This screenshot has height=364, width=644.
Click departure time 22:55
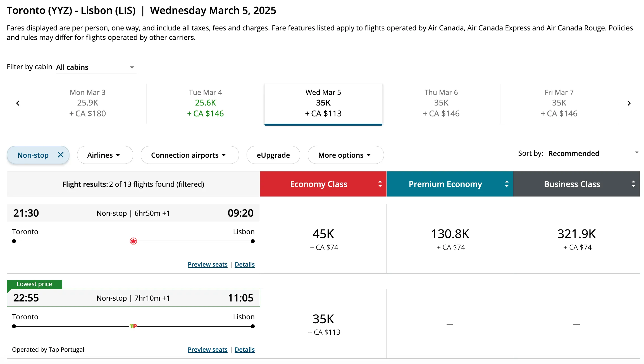pyautogui.click(x=26, y=298)
